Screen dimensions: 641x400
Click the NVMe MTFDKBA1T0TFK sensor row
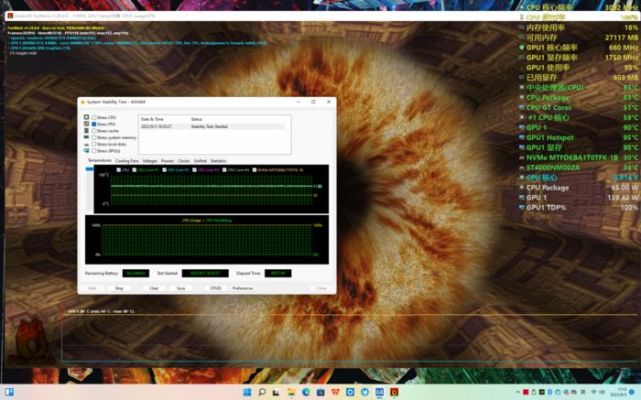(578, 157)
